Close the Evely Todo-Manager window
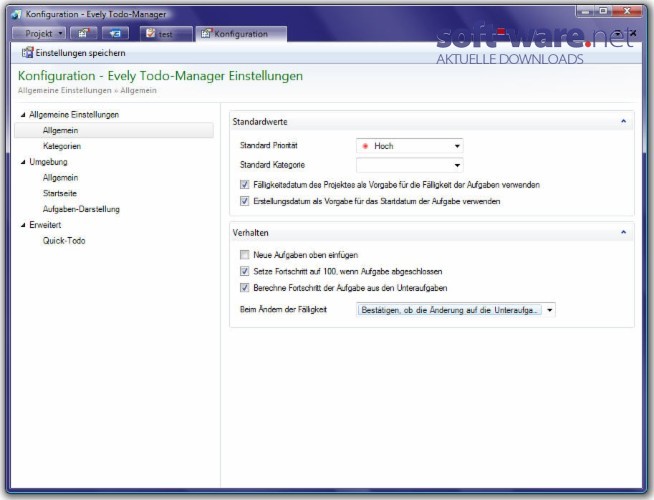Viewport: 654px width, 500px height. pos(627,12)
